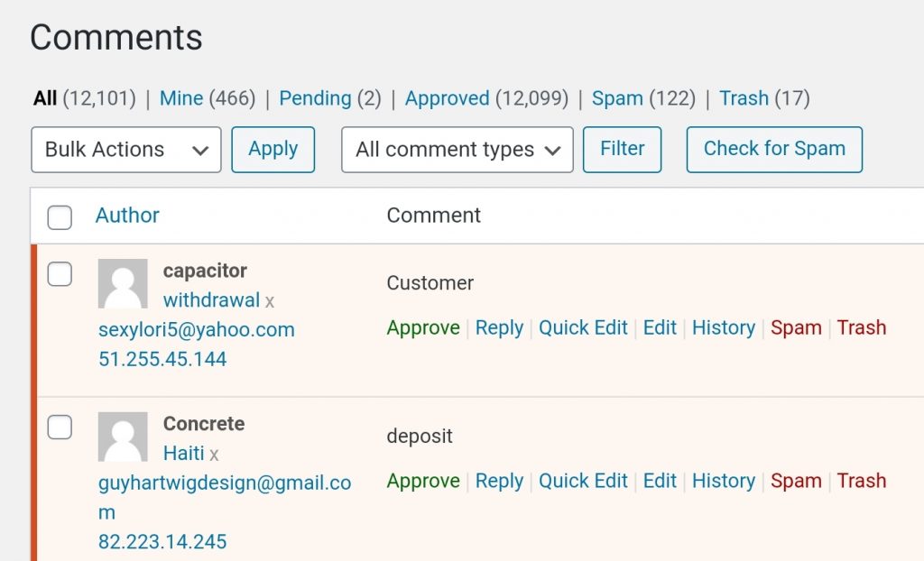Click the Apply button
Viewport: 924px width, 561px height.
(x=273, y=149)
